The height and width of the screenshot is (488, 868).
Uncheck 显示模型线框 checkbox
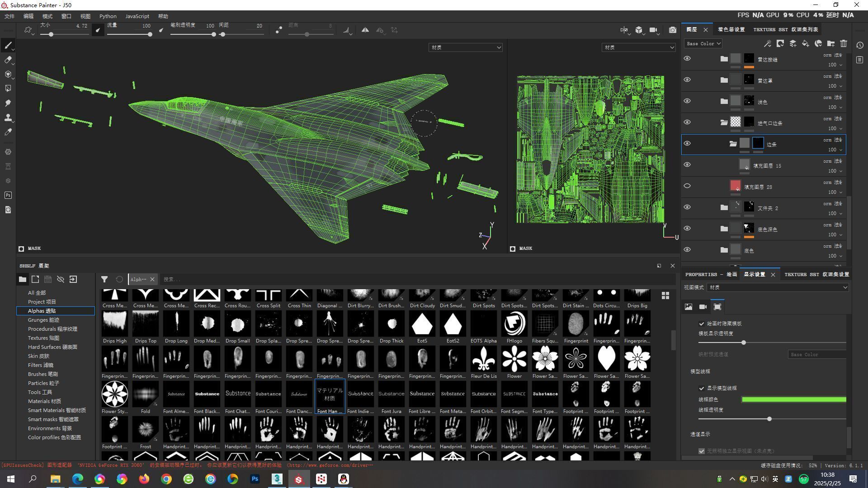tap(702, 388)
